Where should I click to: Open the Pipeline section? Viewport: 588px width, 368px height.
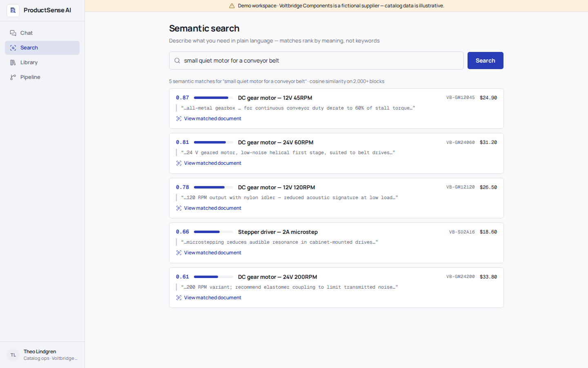click(42, 77)
